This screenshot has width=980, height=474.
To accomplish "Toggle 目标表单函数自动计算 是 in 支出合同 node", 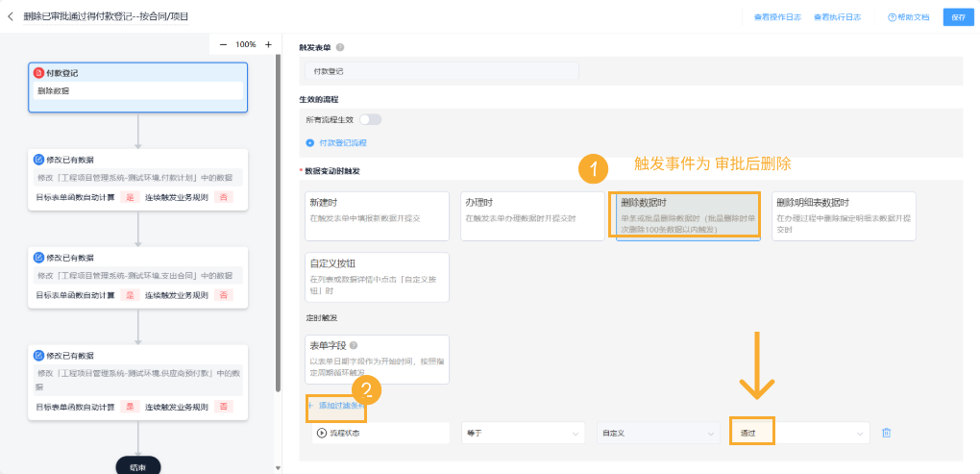I will coord(130,295).
